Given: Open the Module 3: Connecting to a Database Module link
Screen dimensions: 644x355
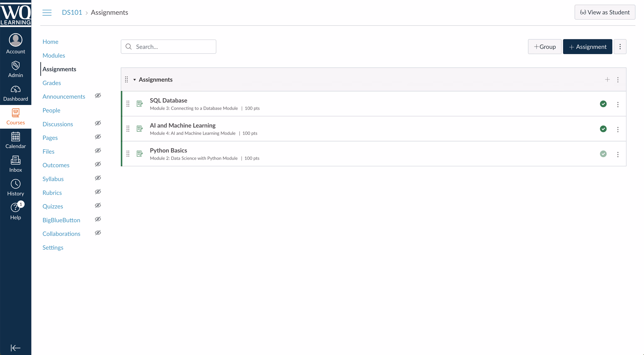Looking at the screenshot, I should coord(194,108).
